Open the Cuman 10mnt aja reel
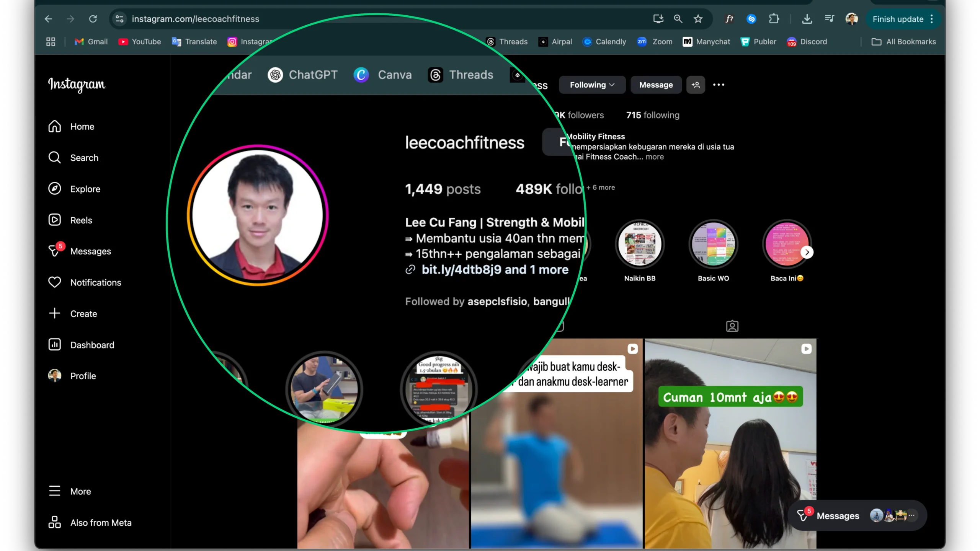The image size is (980, 551). pyautogui.click(x=730, y=443)
